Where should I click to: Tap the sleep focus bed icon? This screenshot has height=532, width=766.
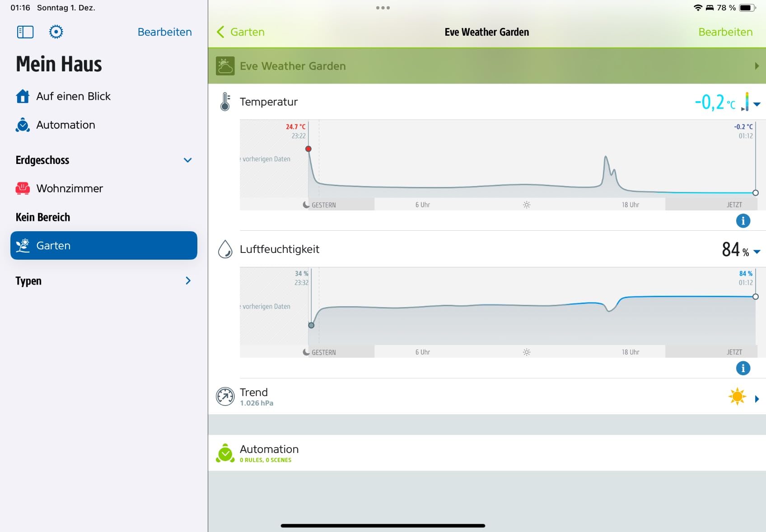(710, 8)
